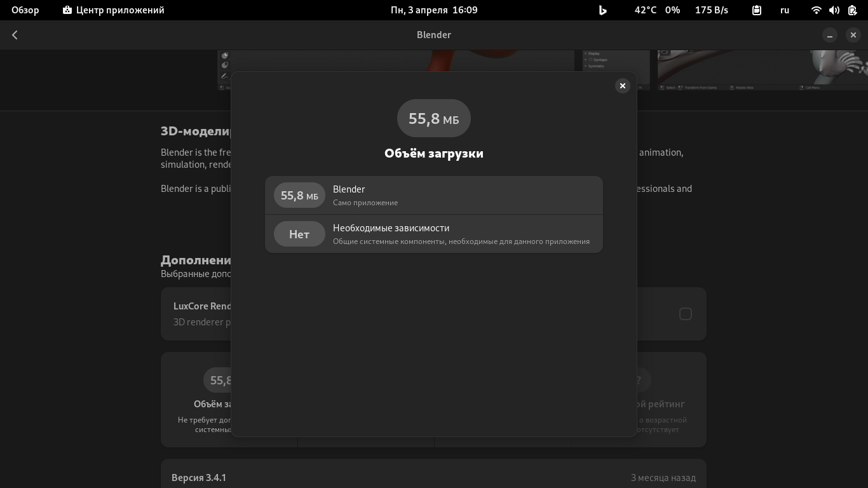The image size is (868, 488).
Task: Close the Blender app page window
Action: click(x=853, y=35)
